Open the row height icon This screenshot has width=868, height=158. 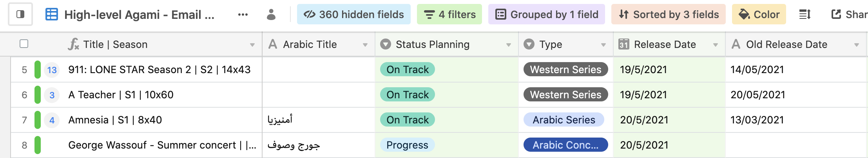(x=805, y=15)
